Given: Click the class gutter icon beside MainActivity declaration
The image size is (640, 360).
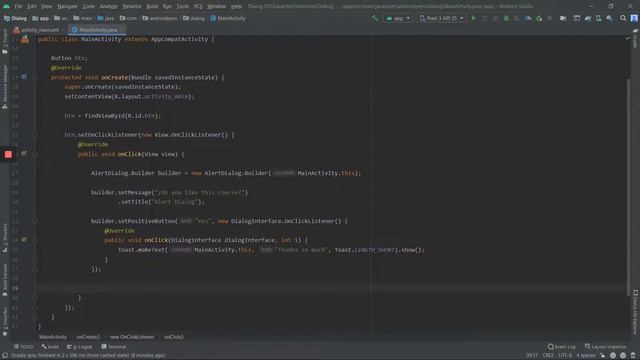Looking at the screenshot, I should pyautogui.click(x=25, y=39).
